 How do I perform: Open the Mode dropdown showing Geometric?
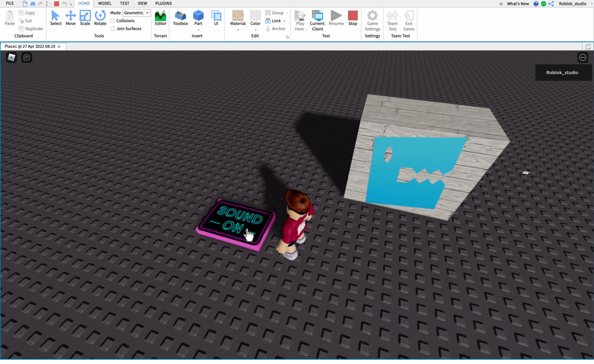135,12
